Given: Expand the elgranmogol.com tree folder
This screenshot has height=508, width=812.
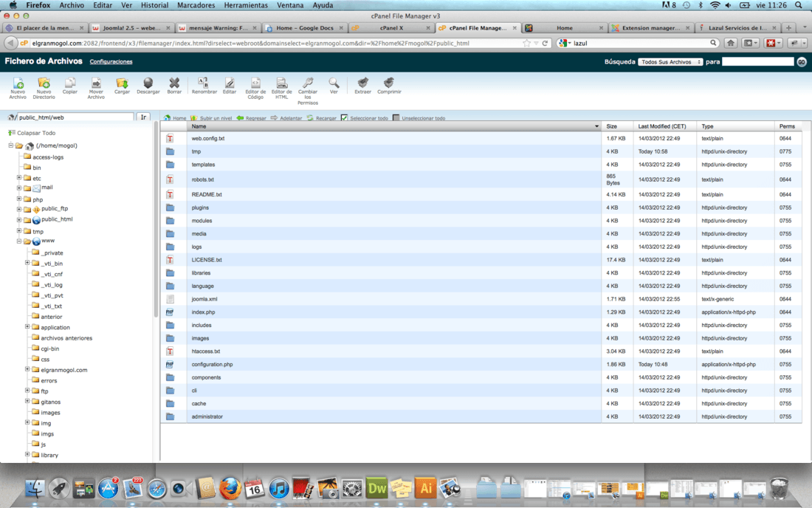Looking at the screenshot, I should point(27,369).
